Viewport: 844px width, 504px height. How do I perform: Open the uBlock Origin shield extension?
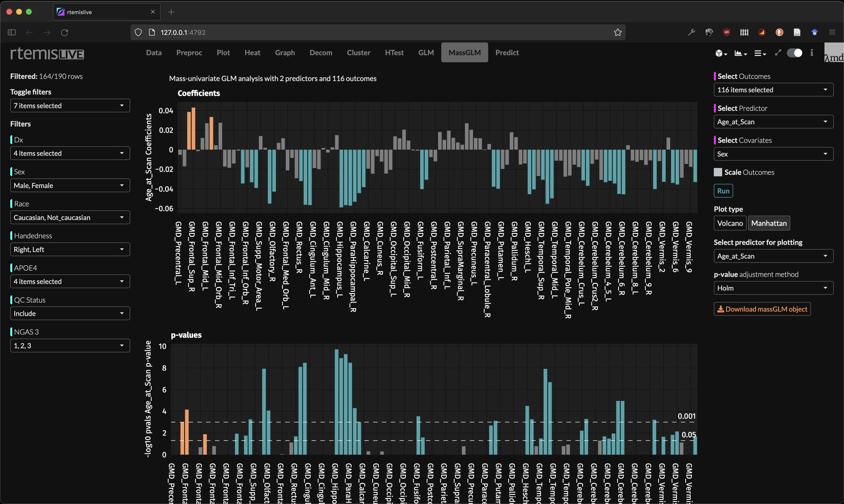(727, 32)
